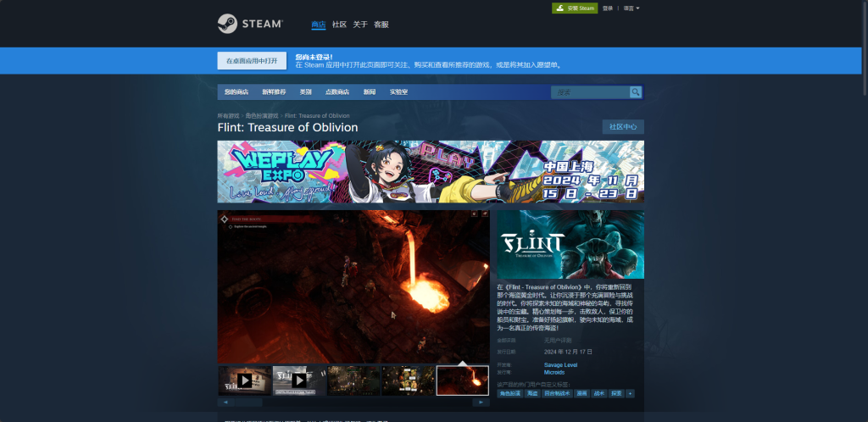868x422 pixels.
Task: Open the 语言 language dropdown
Action: pos(631,8)
